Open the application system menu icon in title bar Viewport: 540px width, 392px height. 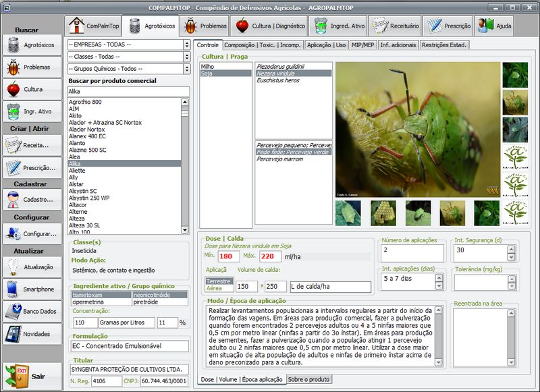[7, 7]
